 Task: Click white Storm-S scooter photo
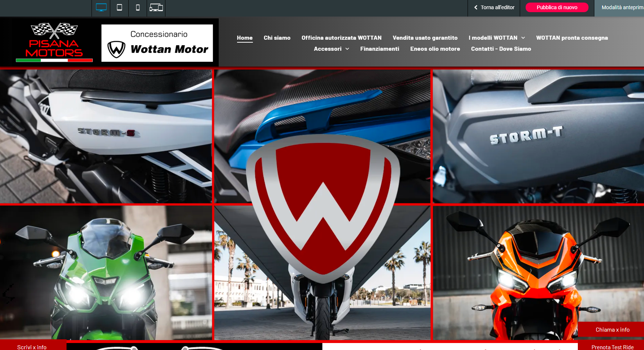click(106, 136)
